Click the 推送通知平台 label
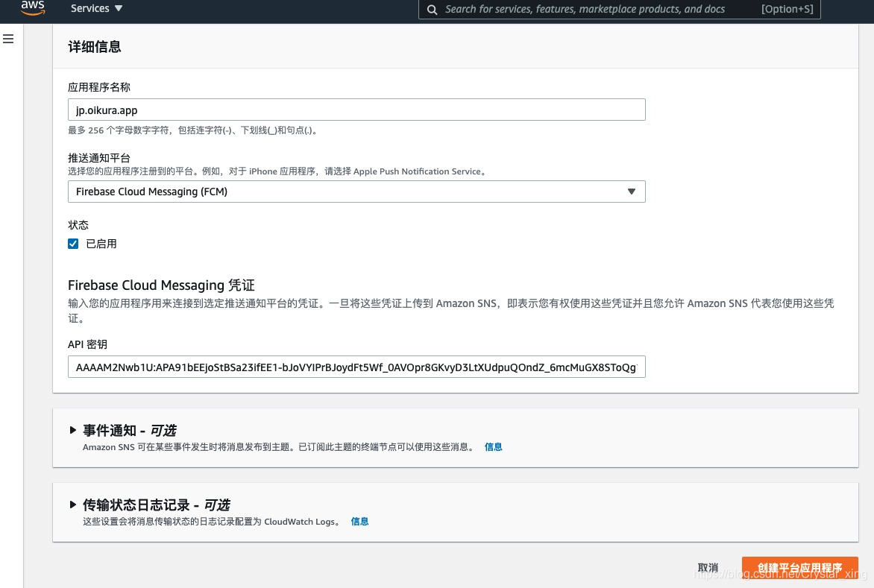Image resolution: width=874 pixels, height=588 pixels. [x=99, y=157]
